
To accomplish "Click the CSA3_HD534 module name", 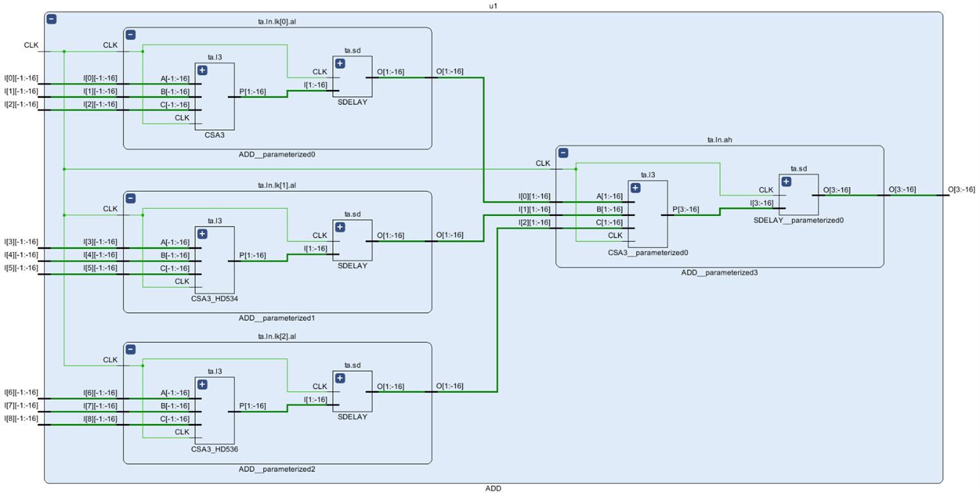I will pos(214,299).
